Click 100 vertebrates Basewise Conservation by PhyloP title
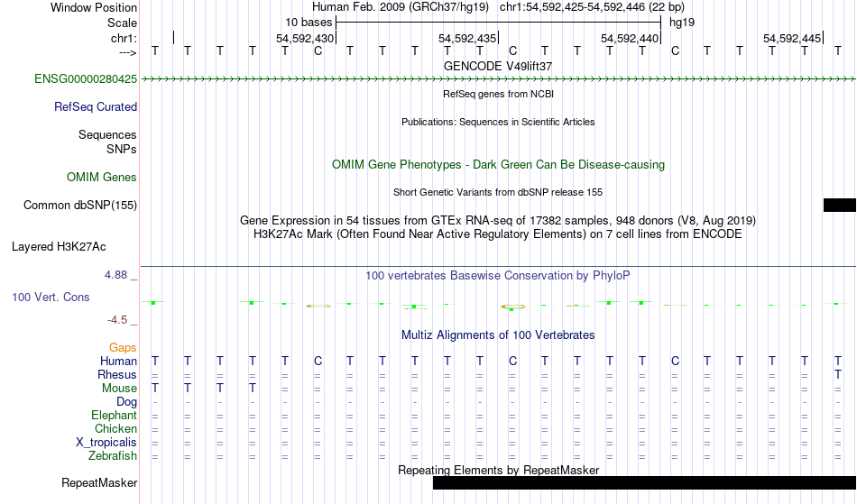The height and width of the screenshot is (504, 857). [x=498, y=276]
